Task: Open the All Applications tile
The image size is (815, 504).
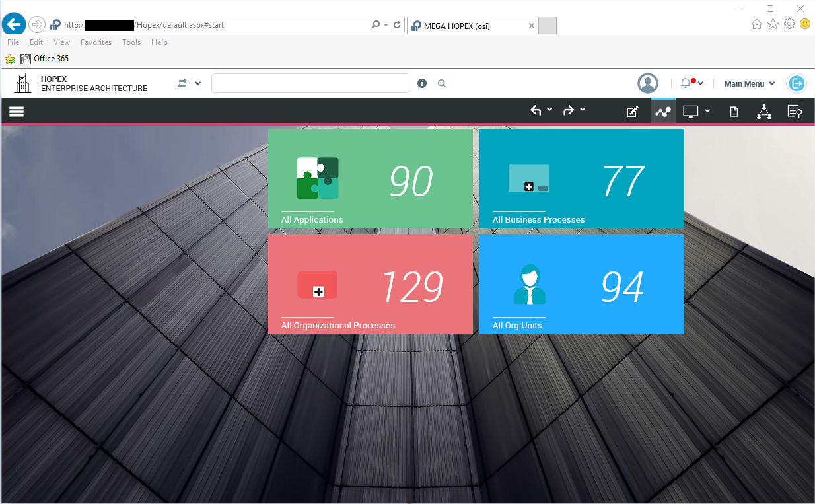Action: click(370, 178)
